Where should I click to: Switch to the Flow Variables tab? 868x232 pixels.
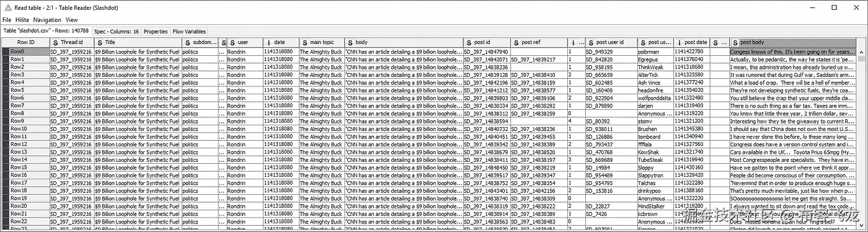[189, 31]
